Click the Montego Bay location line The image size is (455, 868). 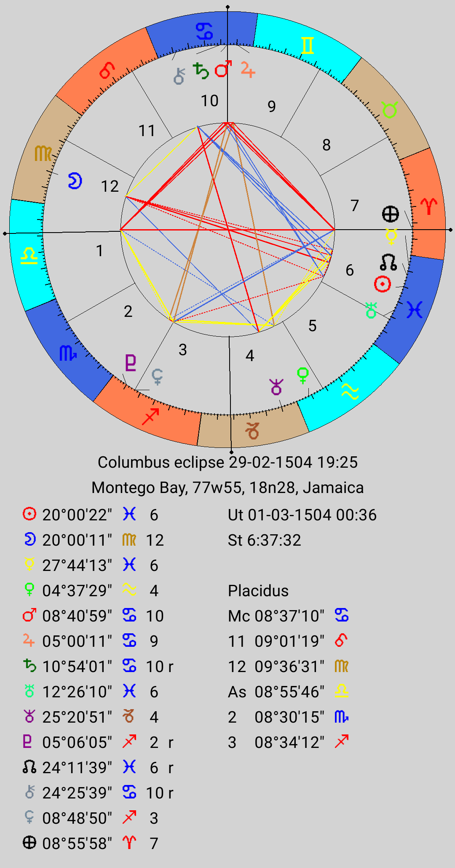pyautogui.click(x=227, y=488)
